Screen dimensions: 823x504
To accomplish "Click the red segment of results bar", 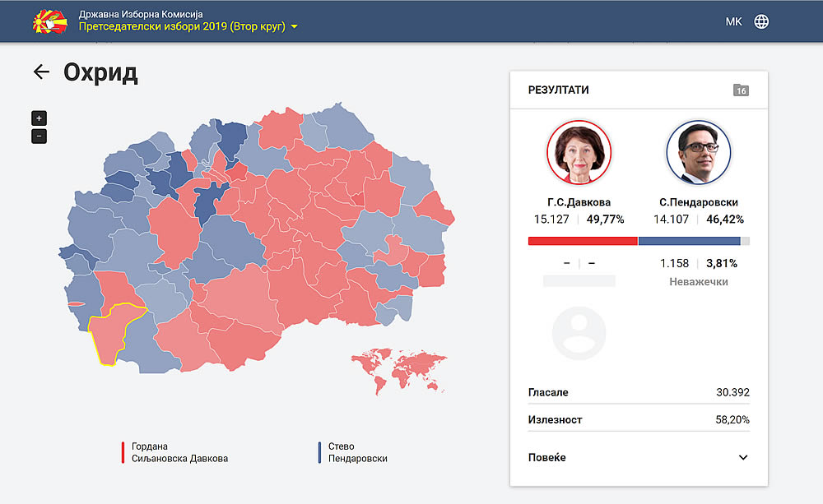I will [x=583, y=241].
